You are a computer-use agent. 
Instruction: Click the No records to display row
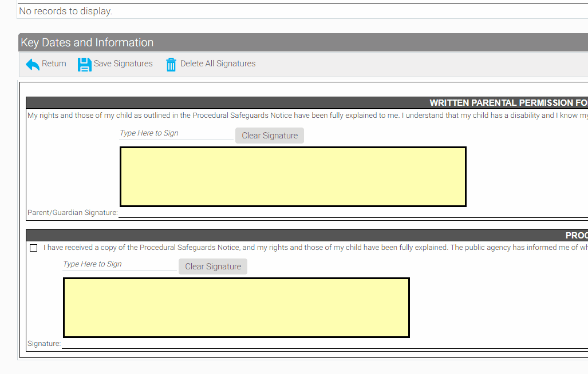tap(65, 11)
